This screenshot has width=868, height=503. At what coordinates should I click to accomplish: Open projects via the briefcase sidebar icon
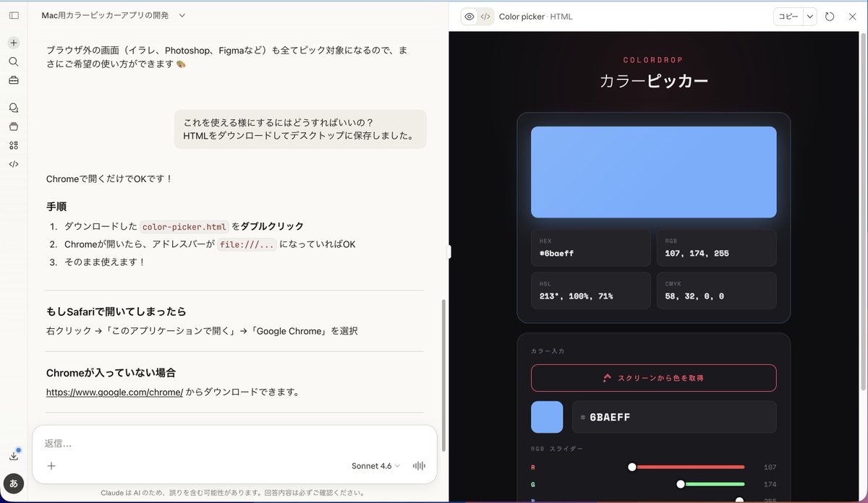click(x=14, y=80)
